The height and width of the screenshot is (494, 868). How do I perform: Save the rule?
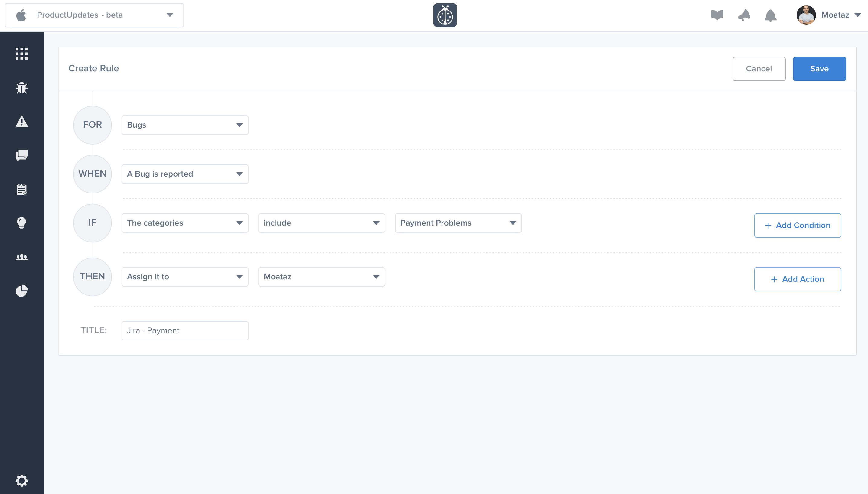pyautogui.click(x=819, y=69)
